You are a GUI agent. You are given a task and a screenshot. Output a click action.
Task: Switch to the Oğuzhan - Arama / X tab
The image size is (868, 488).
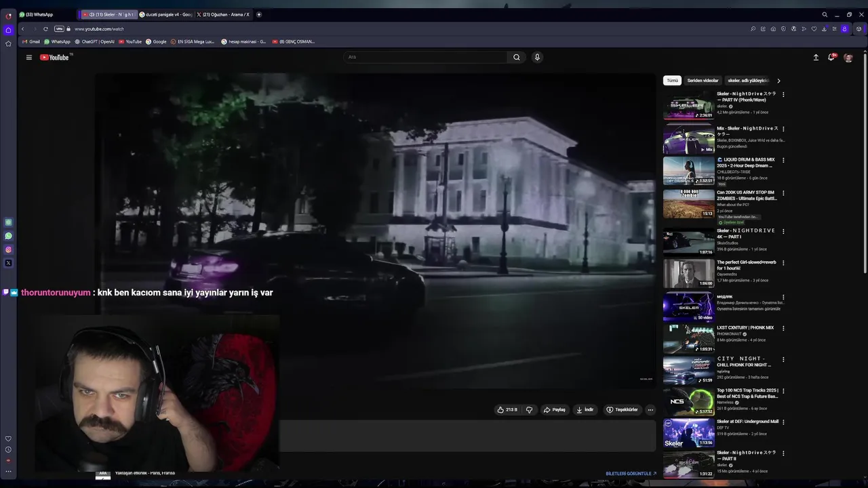click(224, 14)
